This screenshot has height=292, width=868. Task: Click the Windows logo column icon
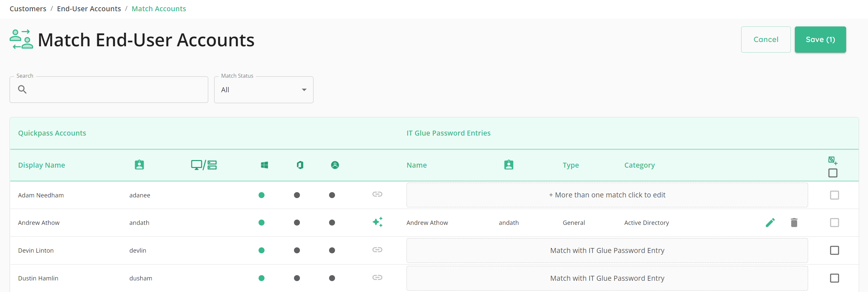point(265,165)
